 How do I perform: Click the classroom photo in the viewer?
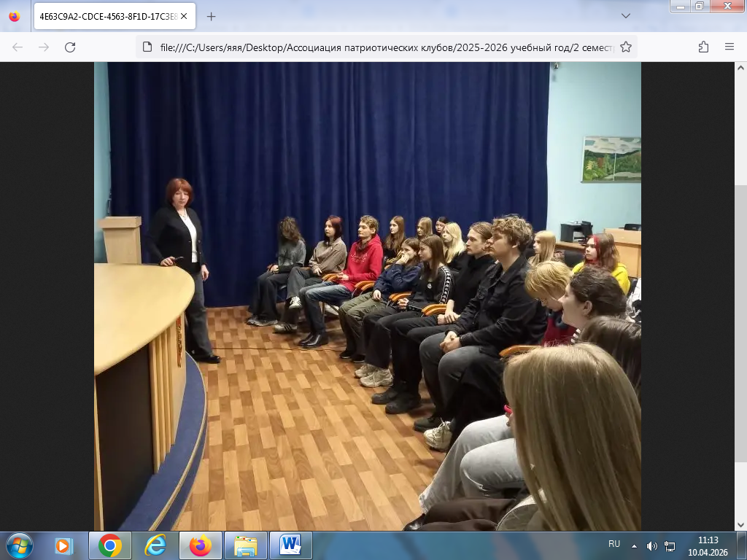coord(368,296)
